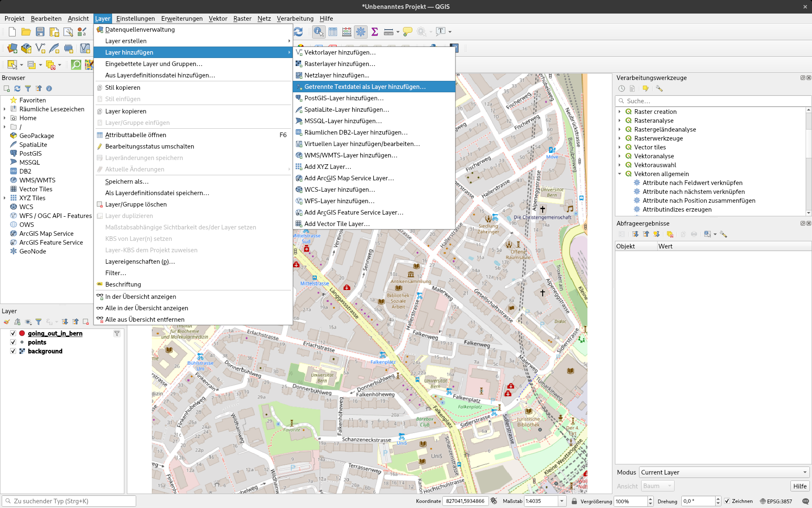812x508 pixels.
Task: Open the Verarbeitung menu
Action: (x=295, y=19)
